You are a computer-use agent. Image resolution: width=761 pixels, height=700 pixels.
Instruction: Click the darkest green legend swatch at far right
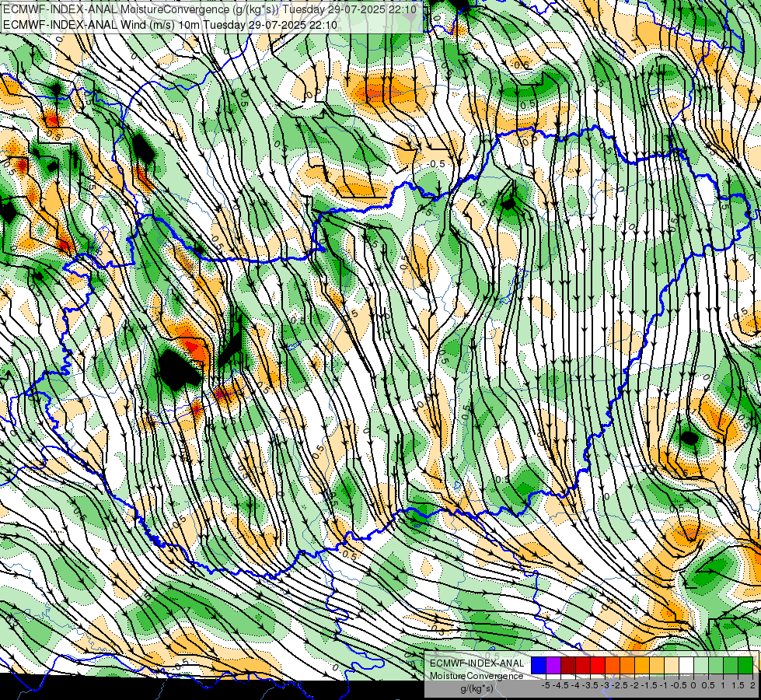pos(745,665)
